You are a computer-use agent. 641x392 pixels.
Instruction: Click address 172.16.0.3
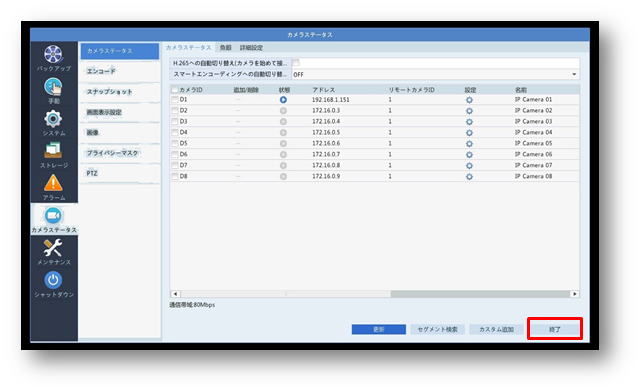pyautogui.click(x=326, y=111)
